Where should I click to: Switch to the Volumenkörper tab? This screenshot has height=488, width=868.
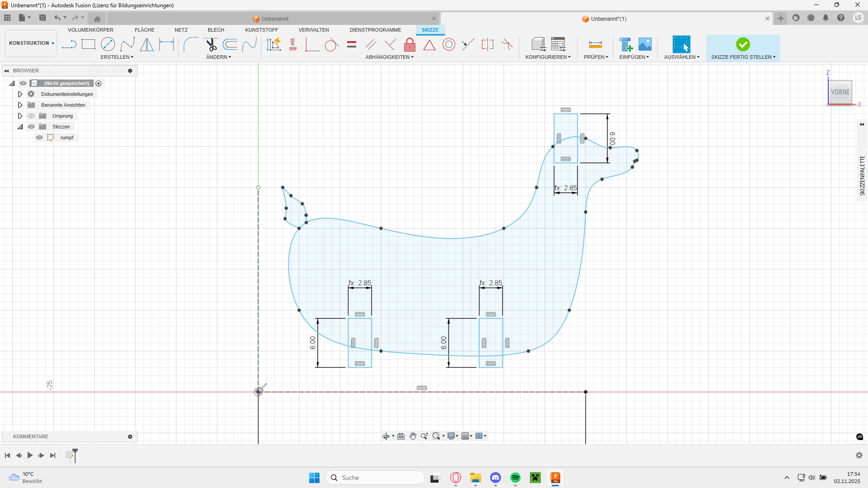pos(91,30)
